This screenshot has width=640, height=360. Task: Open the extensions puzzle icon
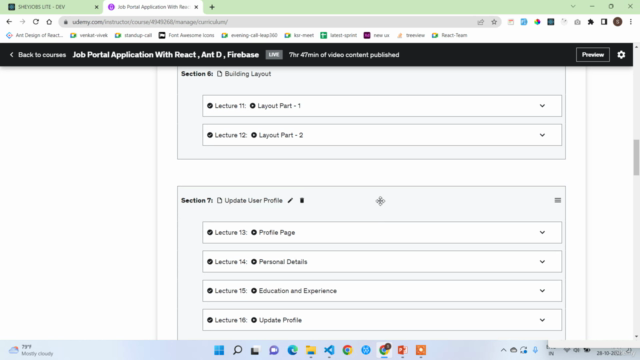[x=591, y=22]
